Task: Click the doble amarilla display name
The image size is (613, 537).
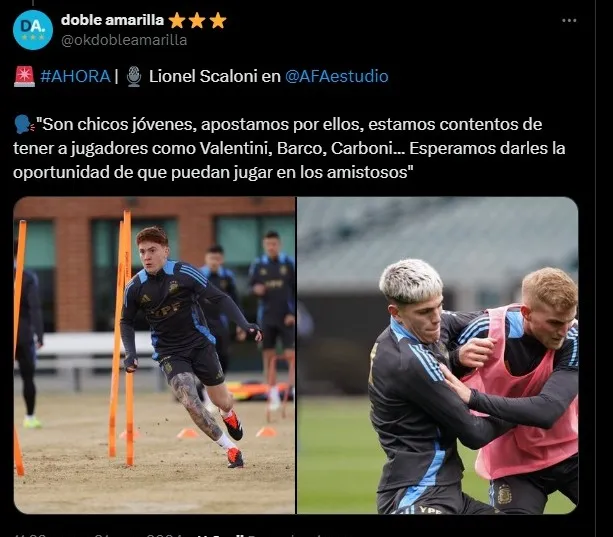Action: pyautogui.click(x=112, y=20)
